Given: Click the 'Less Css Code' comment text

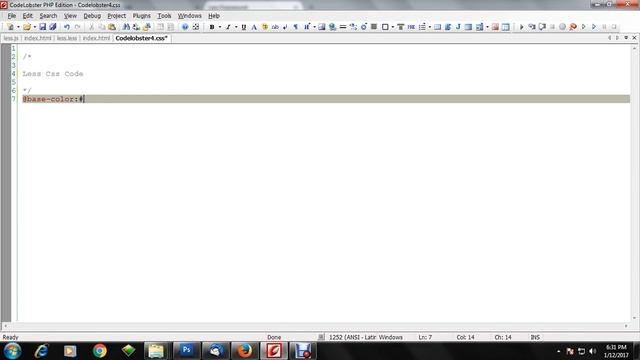Looking at the screenshot, I should pyautogui.click(x=53, y=74).
